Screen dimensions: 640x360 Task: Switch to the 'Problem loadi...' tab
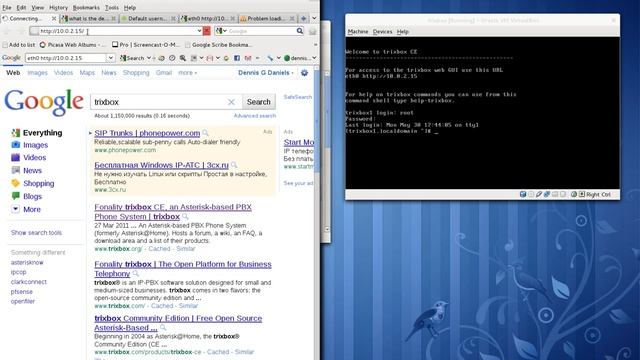pyautogui.click(x=267, y=18)
